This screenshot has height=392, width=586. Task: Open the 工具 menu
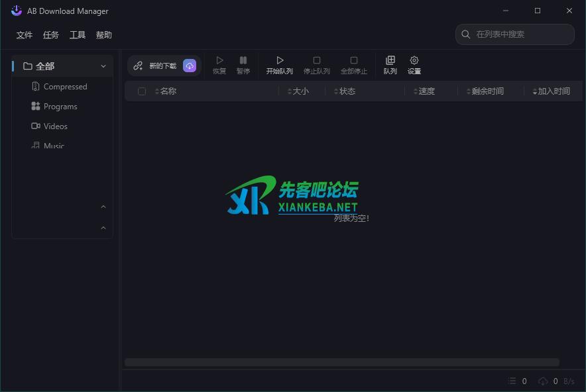pos(78,35)
